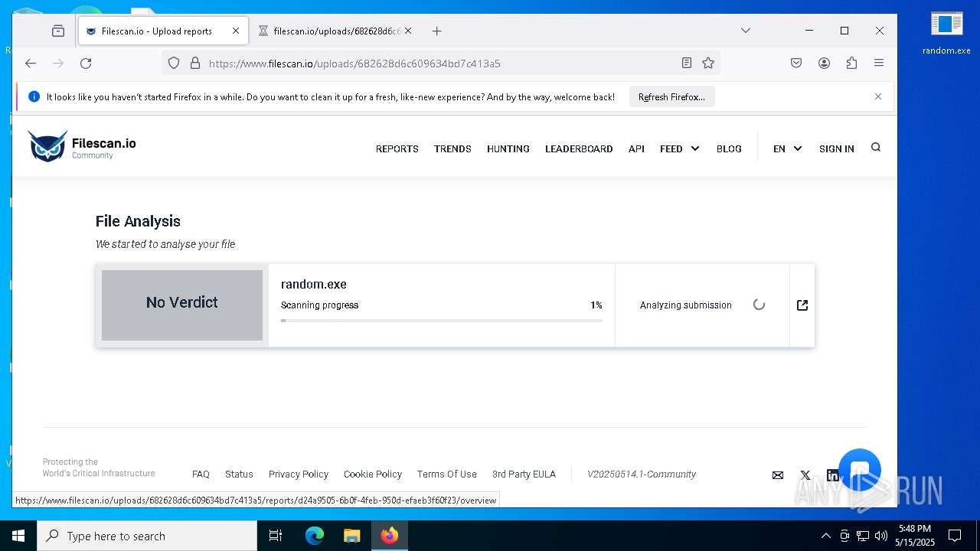Click the SIGN IN link

(x=836, y=148)
